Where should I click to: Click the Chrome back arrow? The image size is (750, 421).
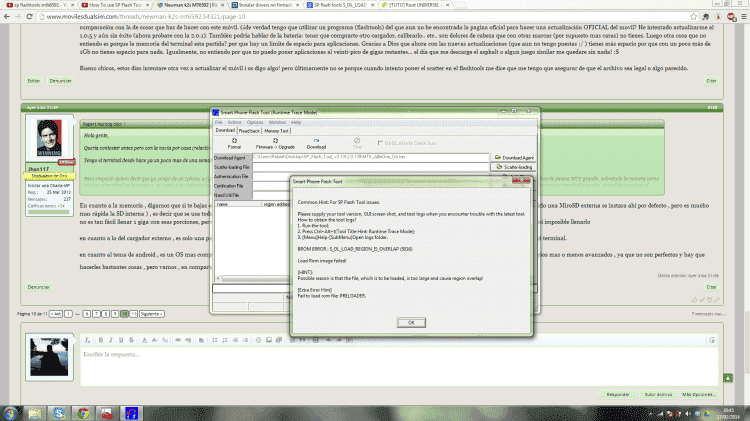(7, 16)
